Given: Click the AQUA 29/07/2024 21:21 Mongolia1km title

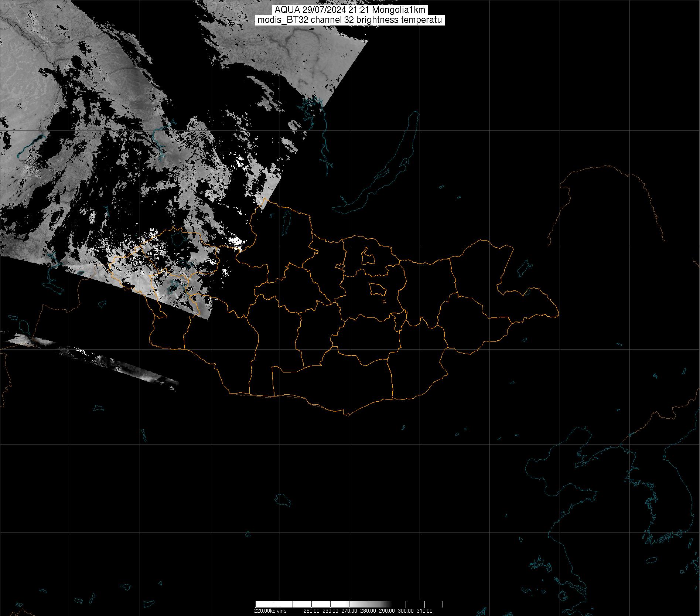Looking at the screenshot, I should (x=350, y=10).
